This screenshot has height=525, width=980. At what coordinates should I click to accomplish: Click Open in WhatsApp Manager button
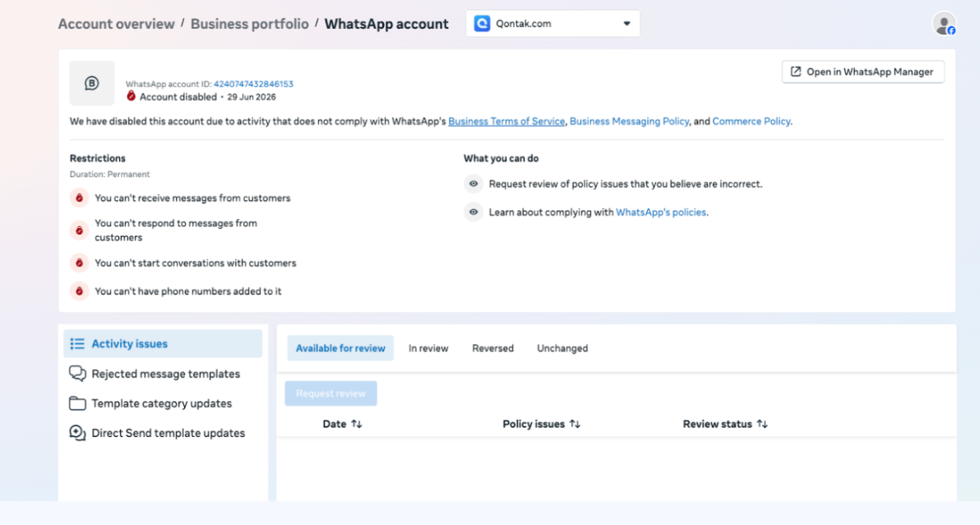point(862,72)
